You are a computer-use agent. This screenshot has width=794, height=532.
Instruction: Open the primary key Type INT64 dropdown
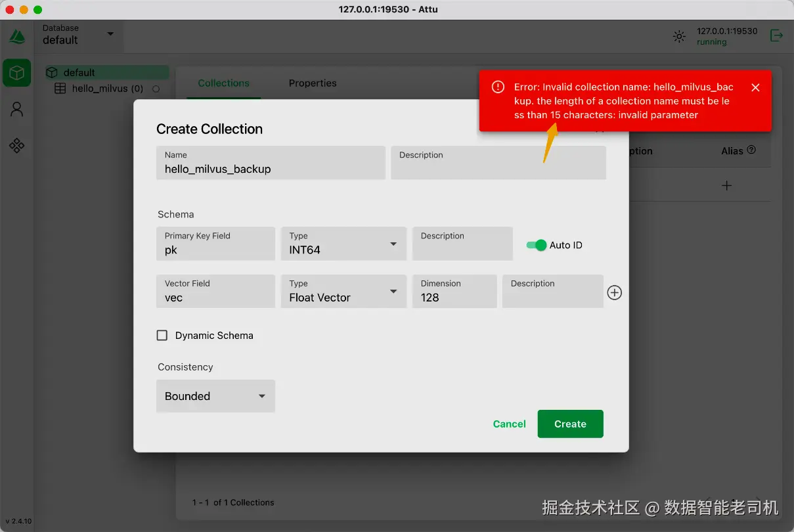pyautogui.click(x=343, y=244)
